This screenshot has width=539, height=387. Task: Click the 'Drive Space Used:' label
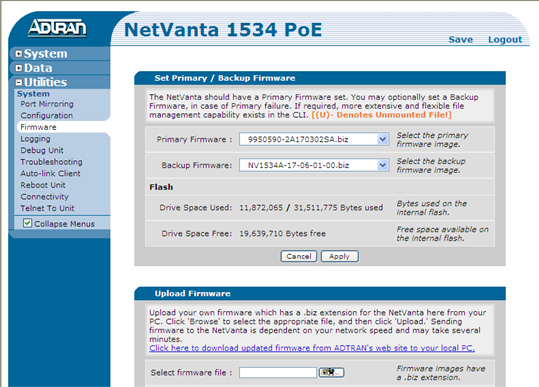(196, 208)
